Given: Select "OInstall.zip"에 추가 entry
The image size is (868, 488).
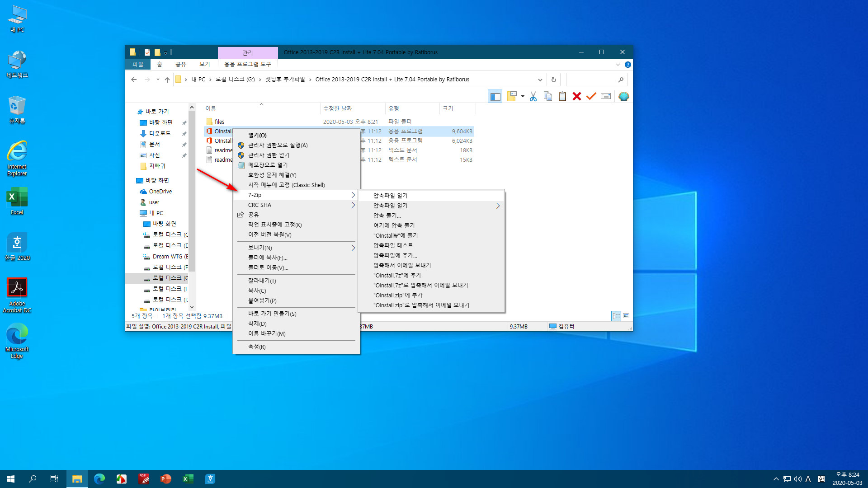Looking at the screenshot, I should (x=431, y=296).
